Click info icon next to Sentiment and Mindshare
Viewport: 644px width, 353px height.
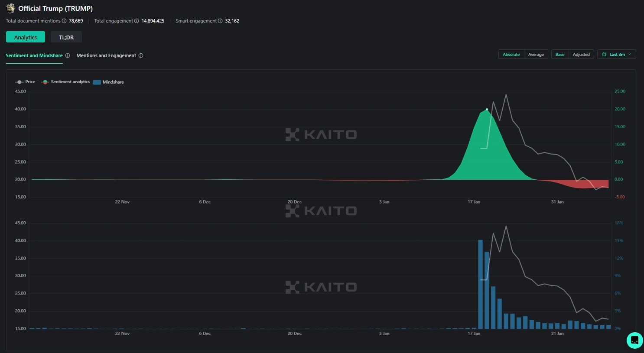[68, 55]
